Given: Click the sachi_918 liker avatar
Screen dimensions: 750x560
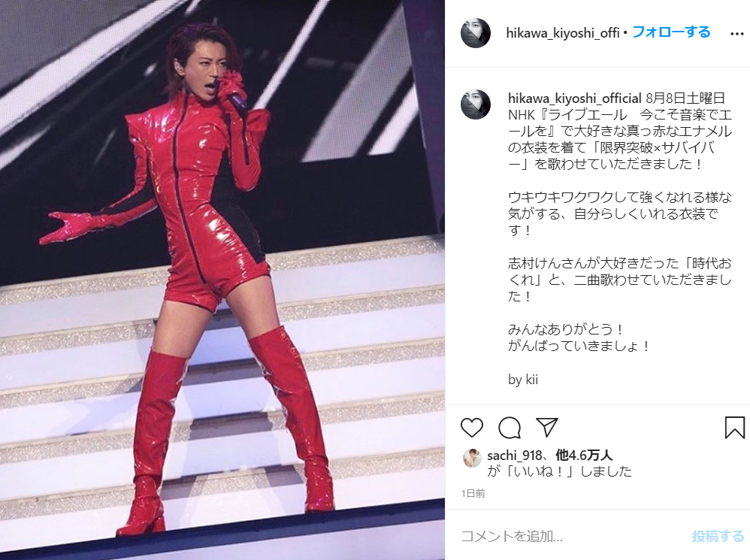Looking at the screenshot, I should pyautogui.click(x=472, y=458).
